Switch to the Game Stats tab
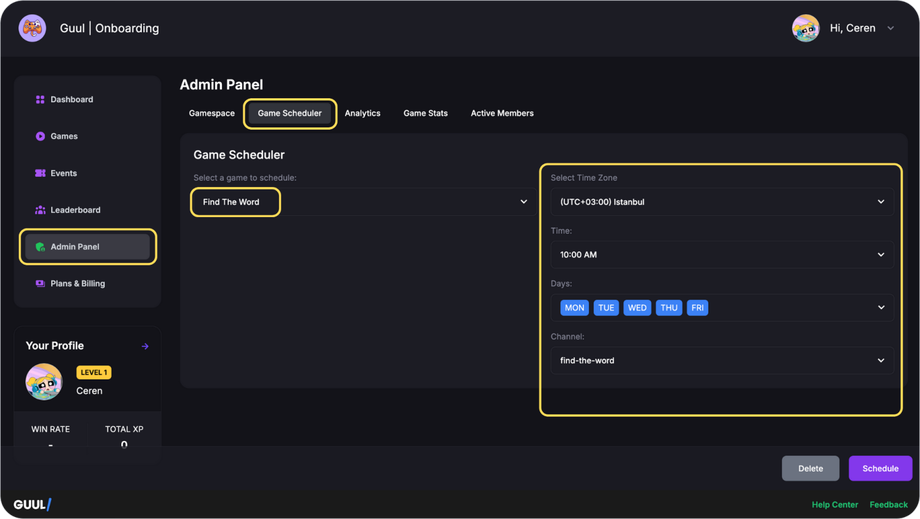Image resolution: width=920 pixels, height=519 pixels. tap(425, 113)
